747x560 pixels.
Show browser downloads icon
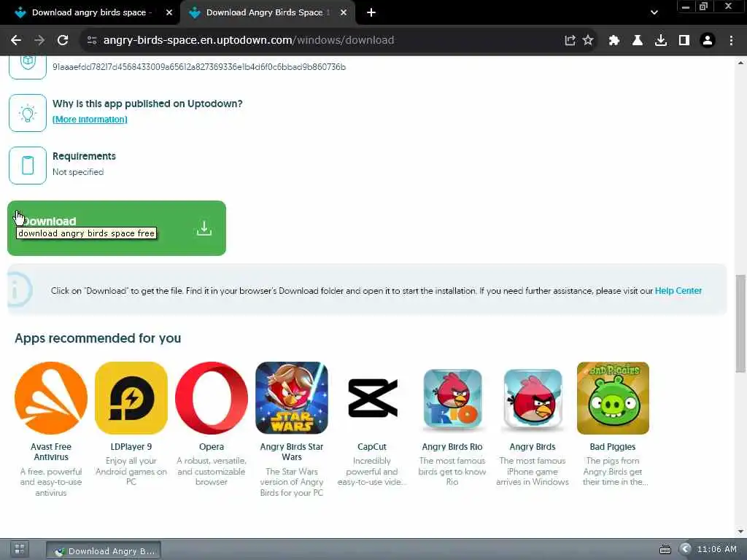click(661, 41)
